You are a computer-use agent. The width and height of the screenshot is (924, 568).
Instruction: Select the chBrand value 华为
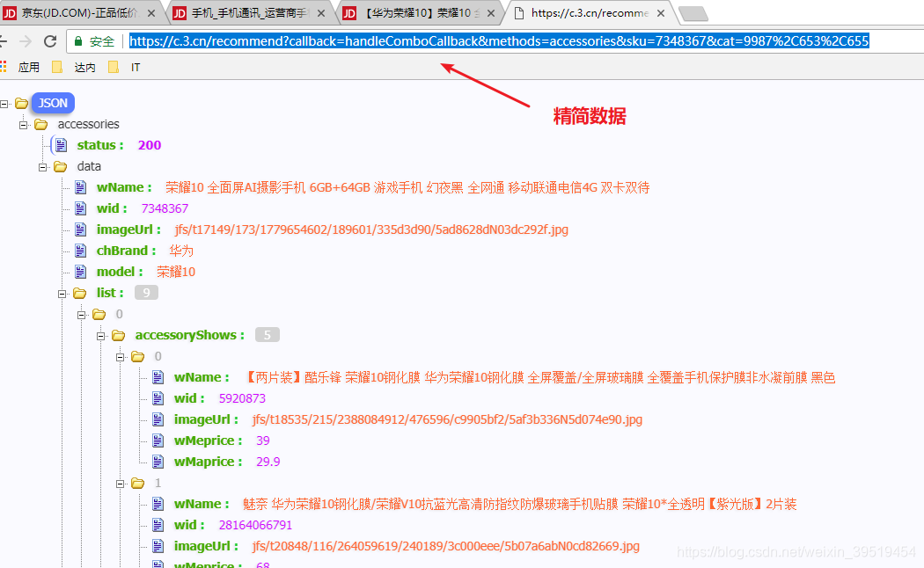[x=181, y=251]
